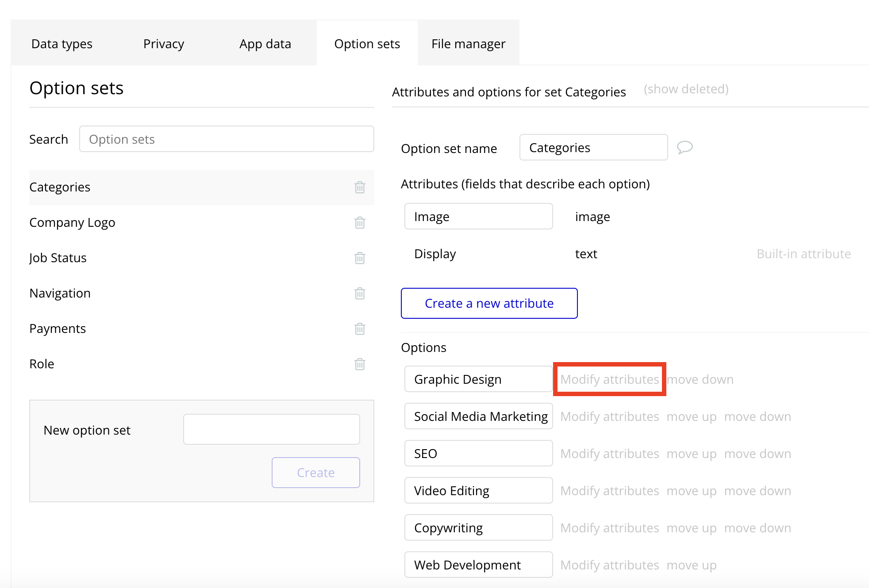Go to the Privacy tab

click(164, 44)
